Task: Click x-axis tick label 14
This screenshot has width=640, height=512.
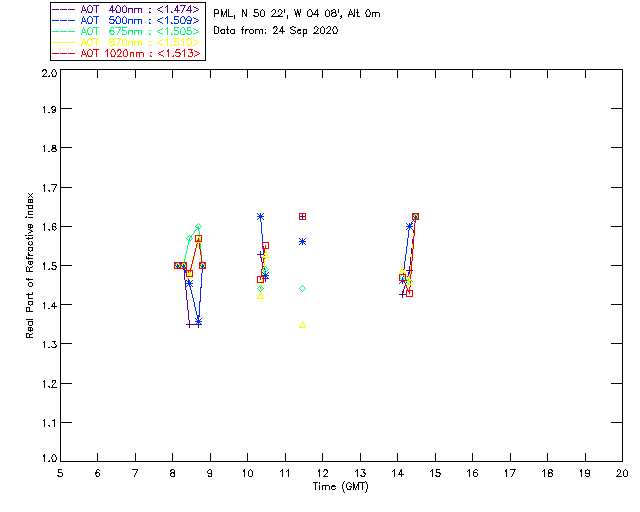Action: pos(398,474)
